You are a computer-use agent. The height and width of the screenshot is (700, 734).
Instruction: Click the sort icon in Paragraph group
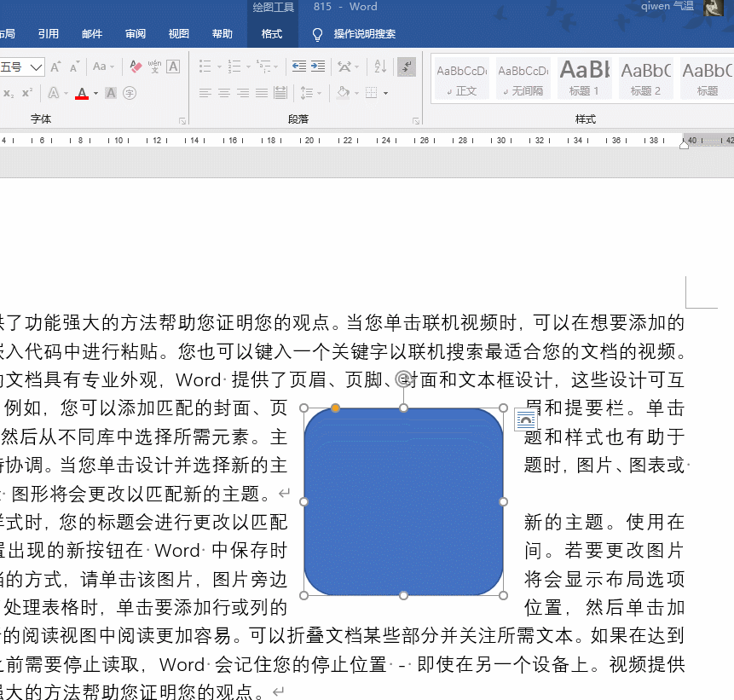pyautogui.click(x=380, y=66)
